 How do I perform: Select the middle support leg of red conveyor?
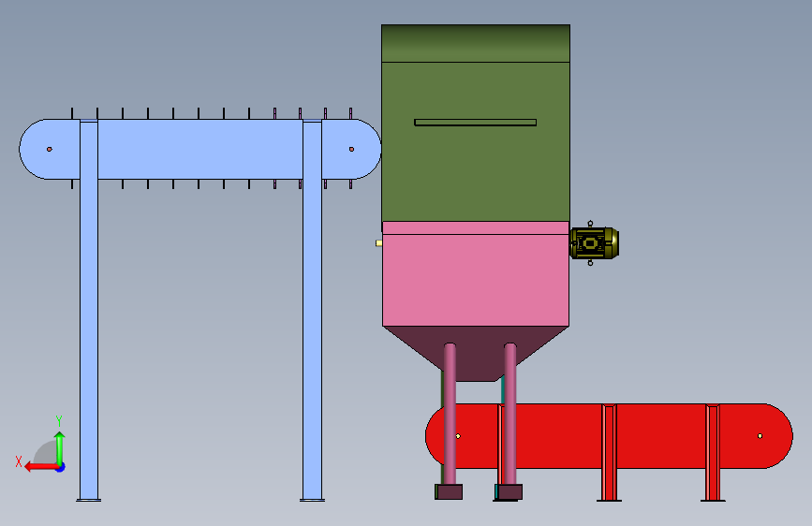pos(609,453)
